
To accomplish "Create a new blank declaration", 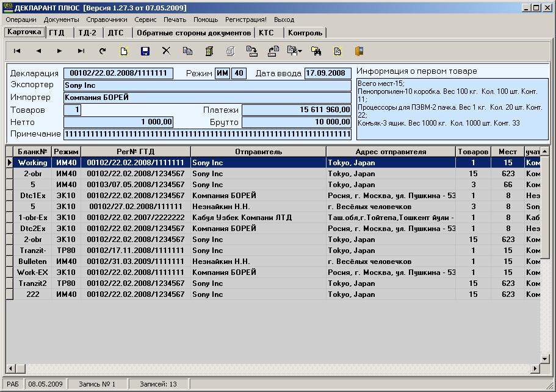I will [x=124, y=51].
